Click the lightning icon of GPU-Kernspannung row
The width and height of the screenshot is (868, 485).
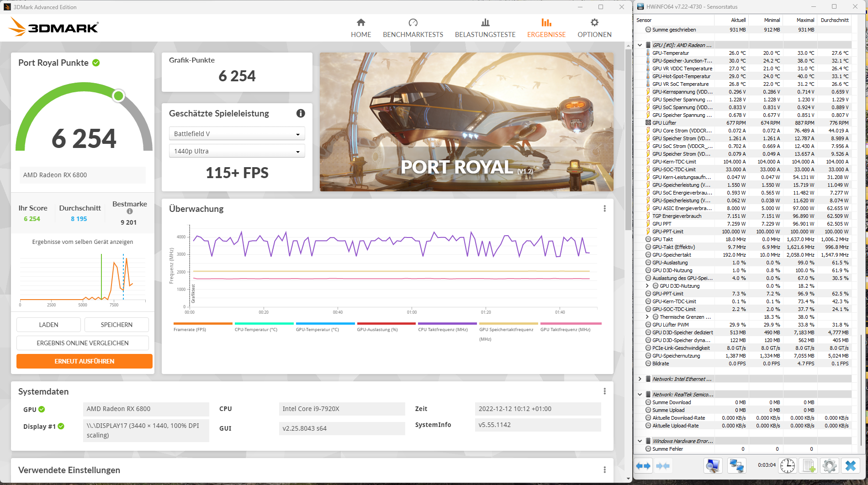648,92
